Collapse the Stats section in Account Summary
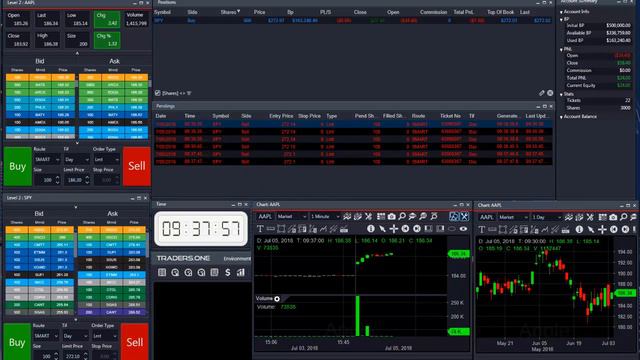The width and height of the screenshot is (640, 360). pyautogui.click(x=562, y=94)
